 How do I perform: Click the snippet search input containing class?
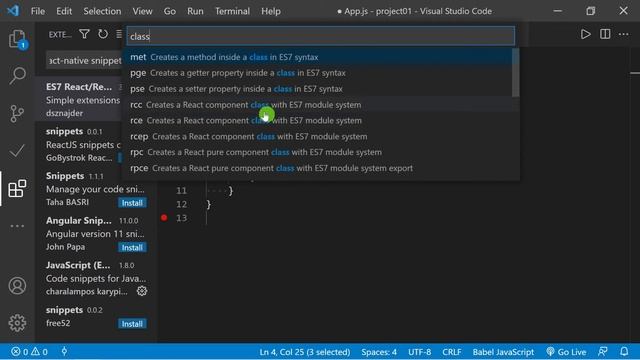point(321,36)
